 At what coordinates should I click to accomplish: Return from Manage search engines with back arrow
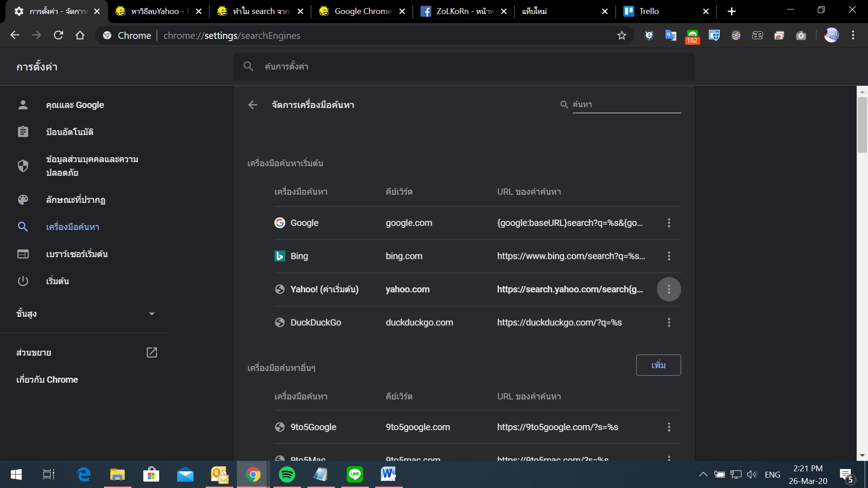pos(253,105)
